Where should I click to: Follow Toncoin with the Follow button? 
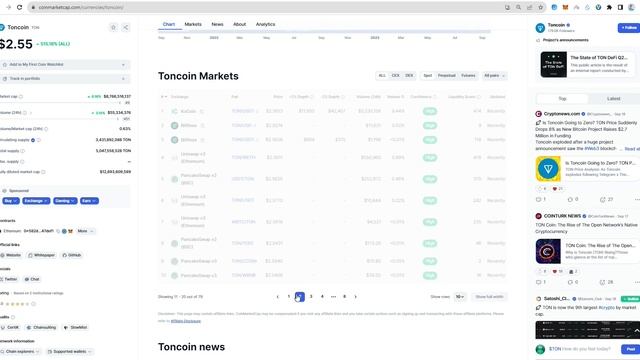pos(629,28)
